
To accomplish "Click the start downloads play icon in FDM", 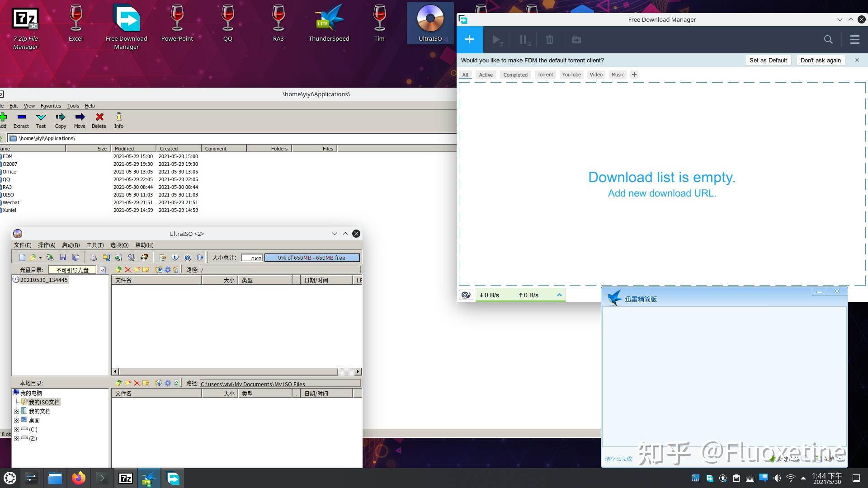I will pyautogui.click(x=497, y=40).
